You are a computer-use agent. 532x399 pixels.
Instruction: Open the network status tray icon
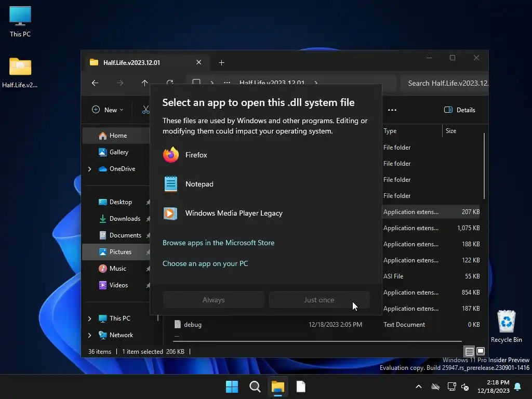coord(451,387)
